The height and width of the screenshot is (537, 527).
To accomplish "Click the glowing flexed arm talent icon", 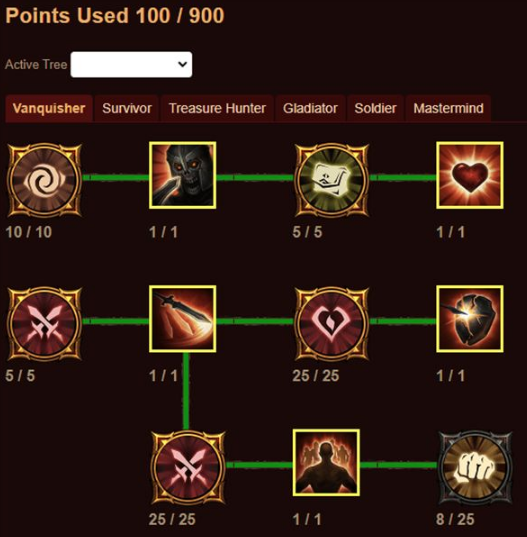I will point(332,180).
